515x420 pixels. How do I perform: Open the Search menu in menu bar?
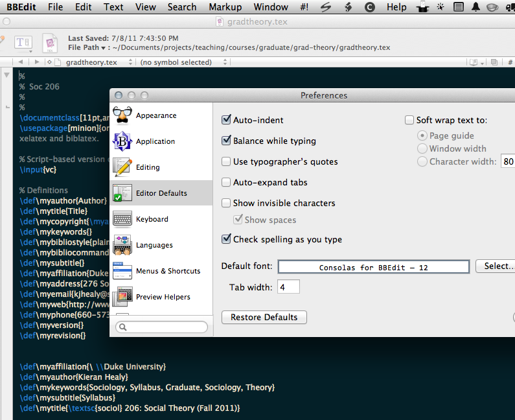(181, 7)
